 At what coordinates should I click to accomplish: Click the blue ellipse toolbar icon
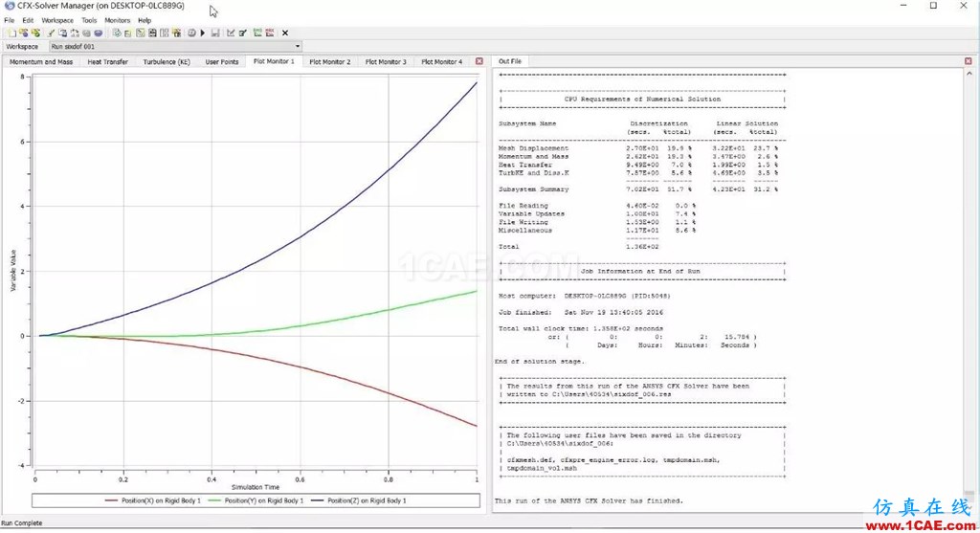pyautogui.click(x=99, y=33)
